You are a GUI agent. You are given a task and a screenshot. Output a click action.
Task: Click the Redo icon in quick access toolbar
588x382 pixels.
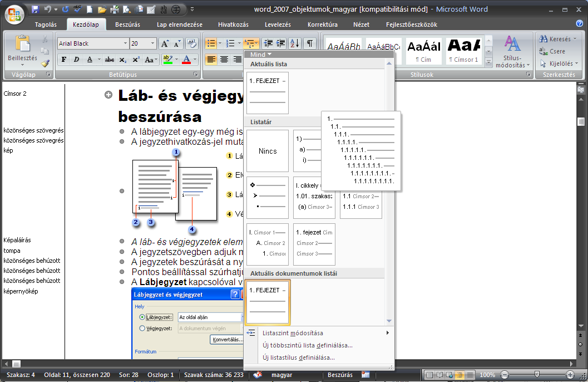pyautogui.click(x=65, y=9)
